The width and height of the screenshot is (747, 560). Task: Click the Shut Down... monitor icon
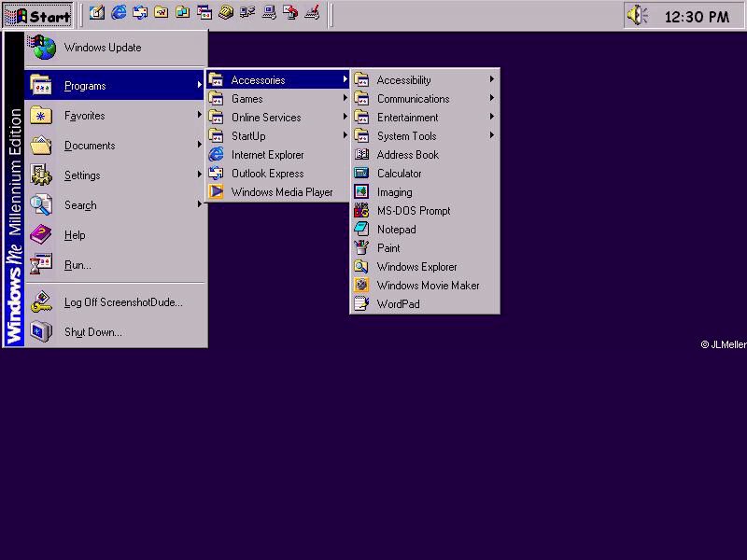tap(41, 332)
